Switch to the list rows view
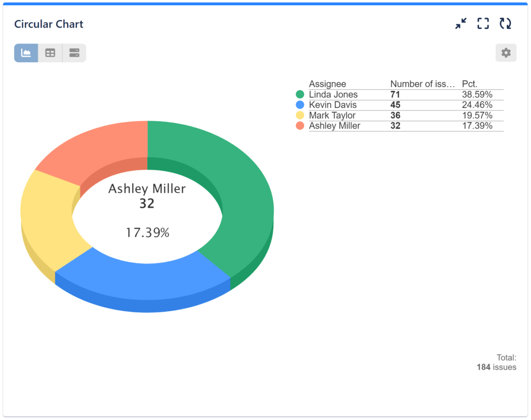The image size is (531, 420). (x=74, y=52)
